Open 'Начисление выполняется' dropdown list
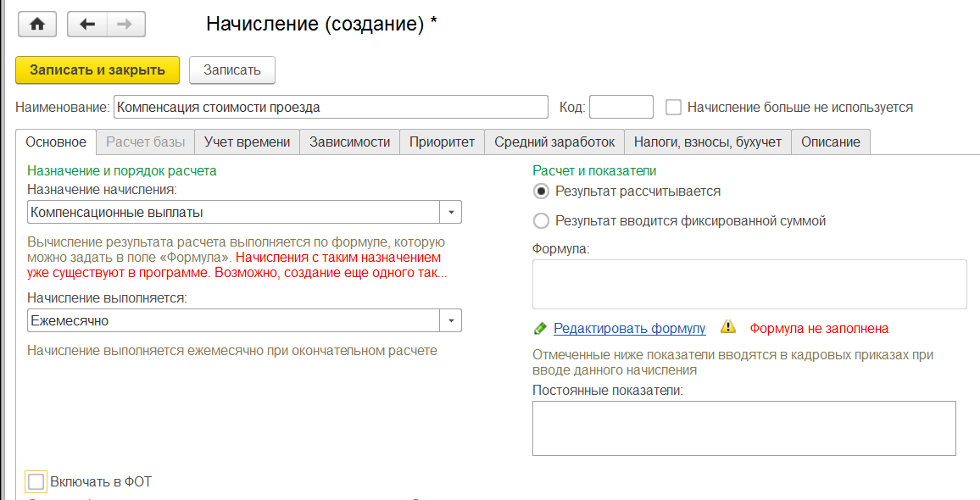The height and width of the screenshot is (500, 980). tap(450, 320)
